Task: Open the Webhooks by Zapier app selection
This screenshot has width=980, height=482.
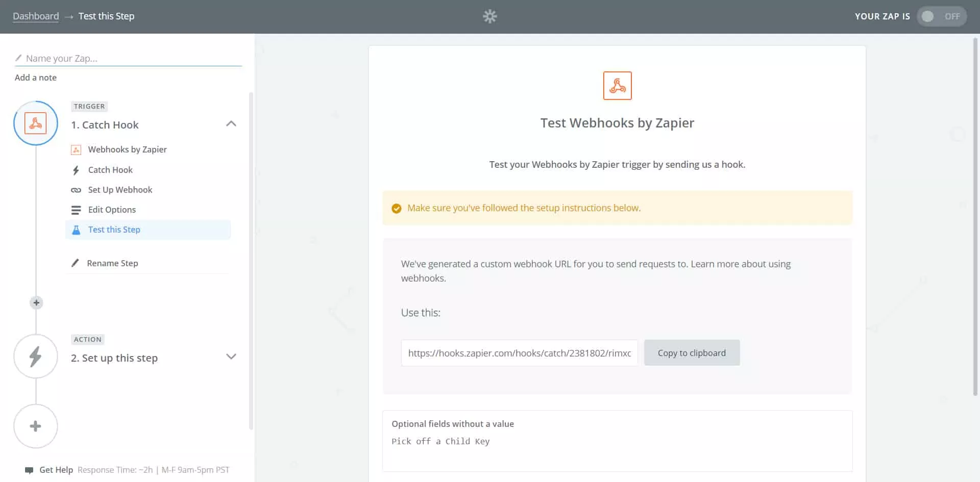Action: [127, 149]
